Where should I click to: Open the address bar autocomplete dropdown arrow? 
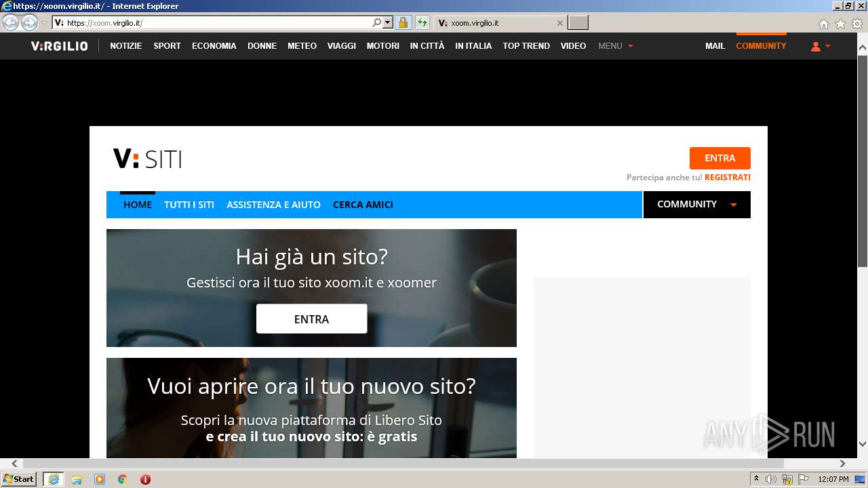tap(388, 22)
